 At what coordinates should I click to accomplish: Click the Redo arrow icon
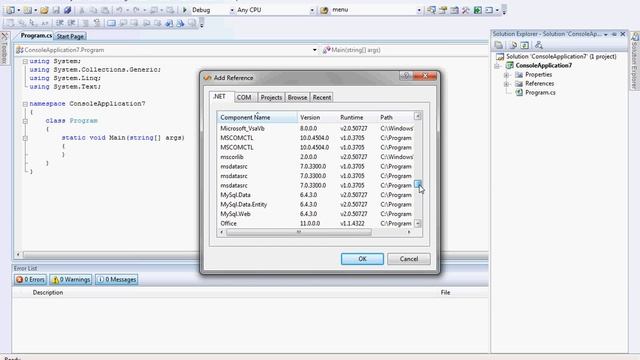[136, 10]
